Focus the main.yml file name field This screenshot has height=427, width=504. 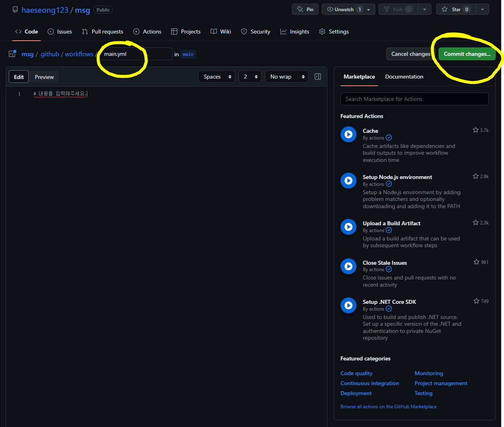coord(136,54)
